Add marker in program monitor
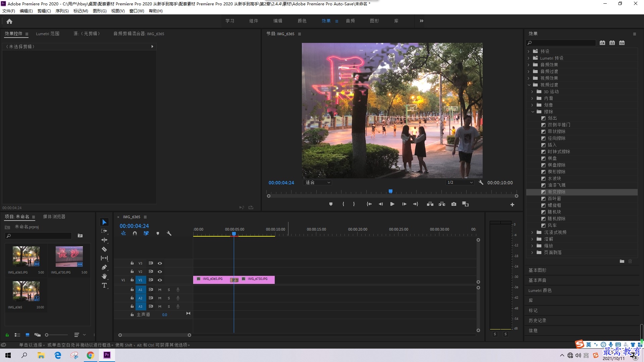The image size is (644, 362). click(331, 204)
